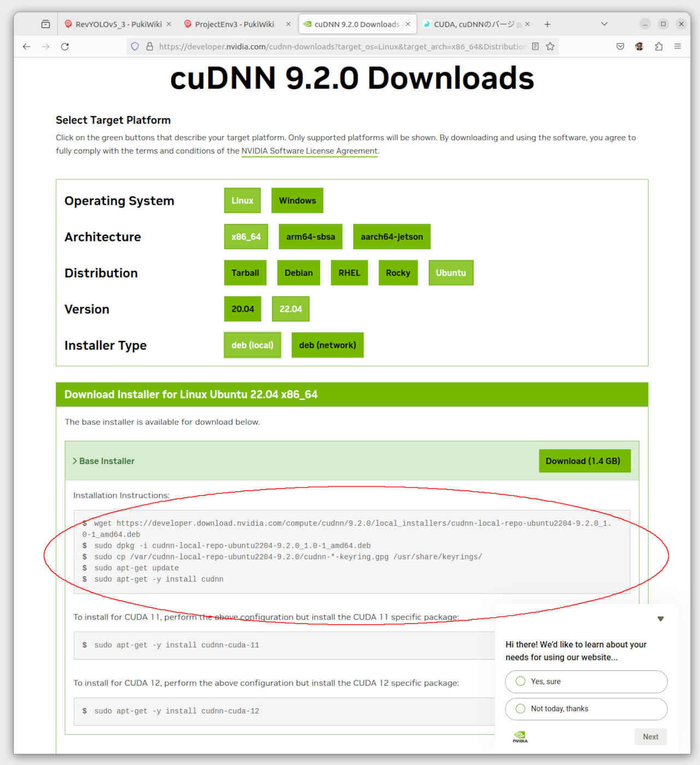Open the Firefox hamburger menu
This screenshot has width=700, height=765.
(678, 47)
